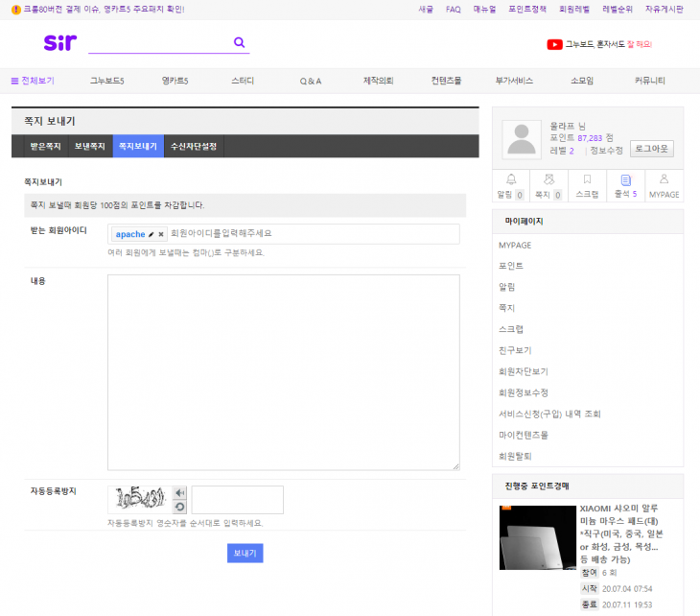Image resolution: width=700 pixels, height=616 pixels.
Task: Click the 스크랩 bookmark icon
Action: [587, 179]
